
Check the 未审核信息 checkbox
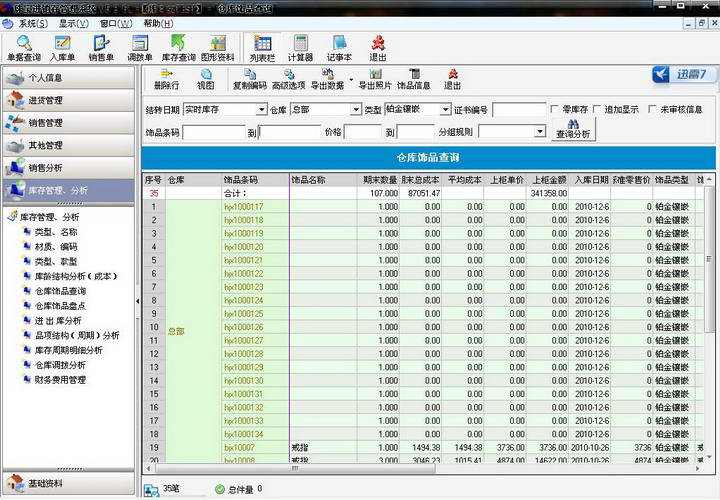click(x=652, y=109)
